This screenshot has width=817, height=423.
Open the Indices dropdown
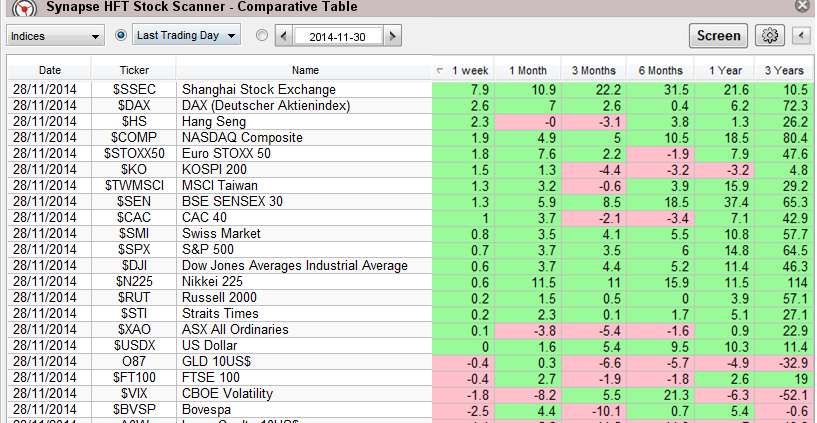tap(56, 36)
